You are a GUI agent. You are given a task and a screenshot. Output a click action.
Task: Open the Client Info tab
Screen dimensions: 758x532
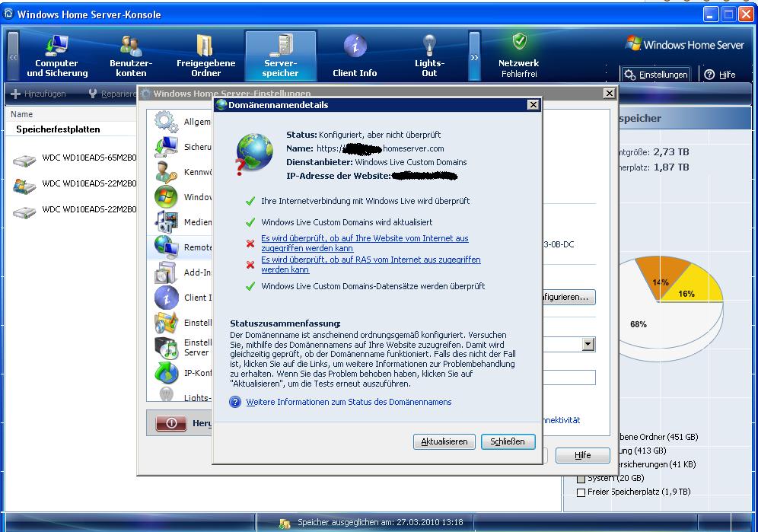(x=355, y=56)
